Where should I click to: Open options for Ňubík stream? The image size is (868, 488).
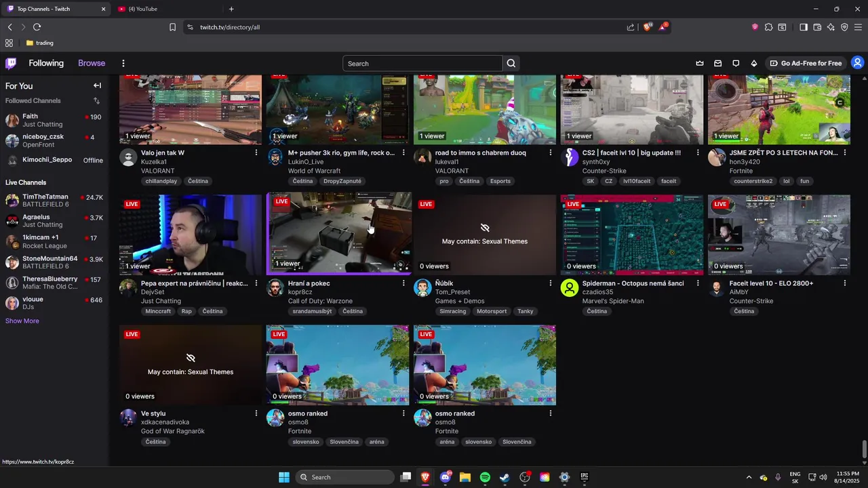[x=551, y=283]
